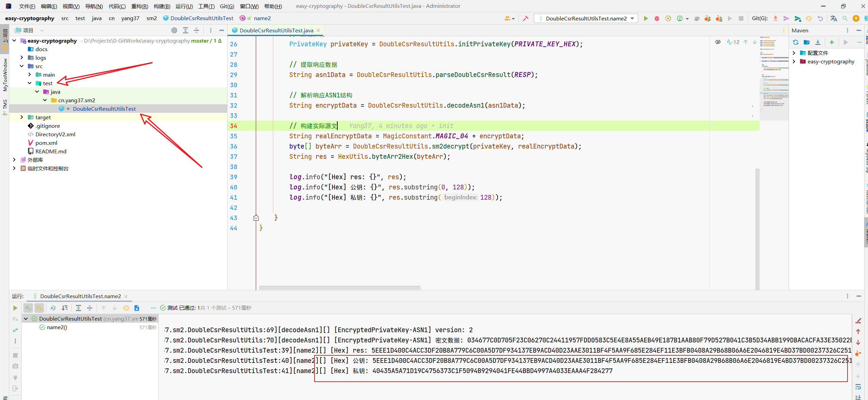This screenshot has width=868, height=400.
Task: Push changes with the Git push icon
Action: (798, 18)
